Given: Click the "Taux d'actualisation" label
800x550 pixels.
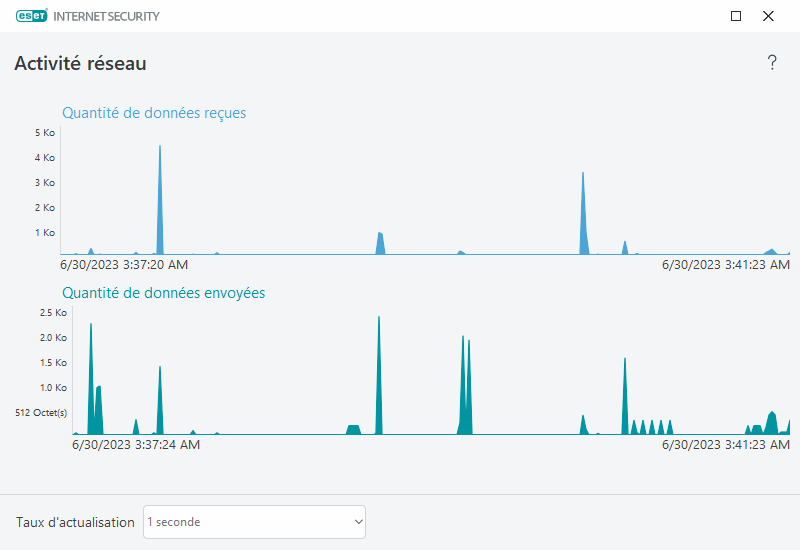Looking at the screenshot, I should pos(75,522).
